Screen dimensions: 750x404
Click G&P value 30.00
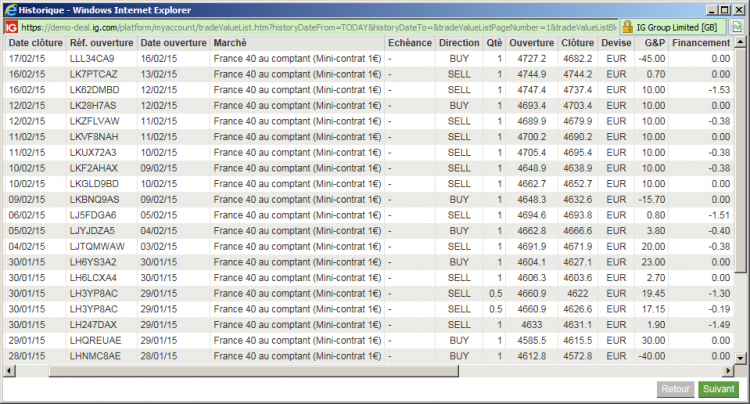click(x=653, y=340)
